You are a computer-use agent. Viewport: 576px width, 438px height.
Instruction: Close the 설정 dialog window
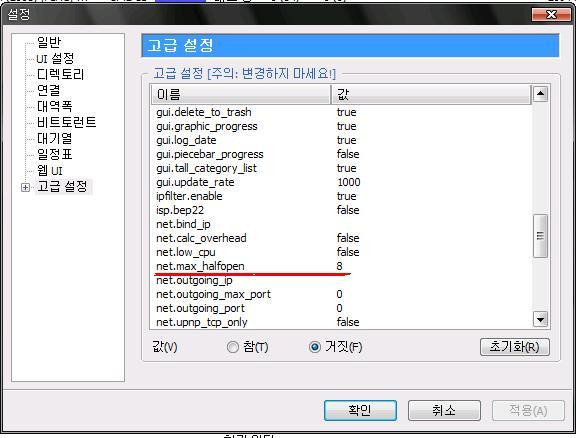click(x=551, y=14)
